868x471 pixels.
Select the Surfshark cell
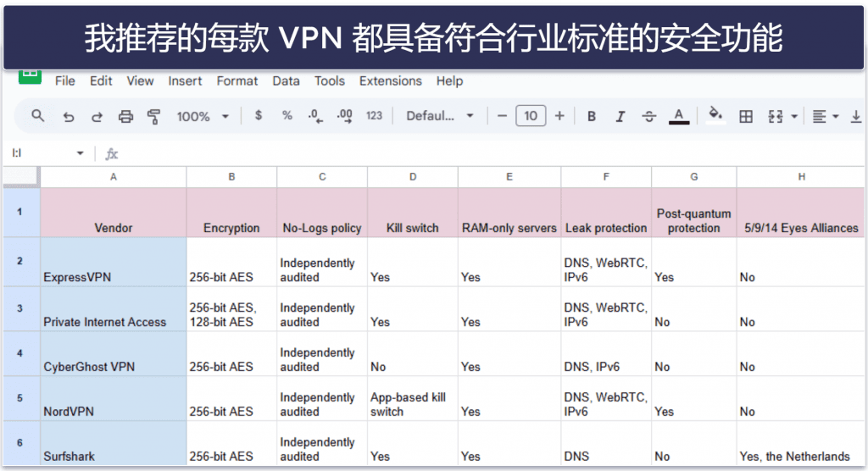point(114,443)
